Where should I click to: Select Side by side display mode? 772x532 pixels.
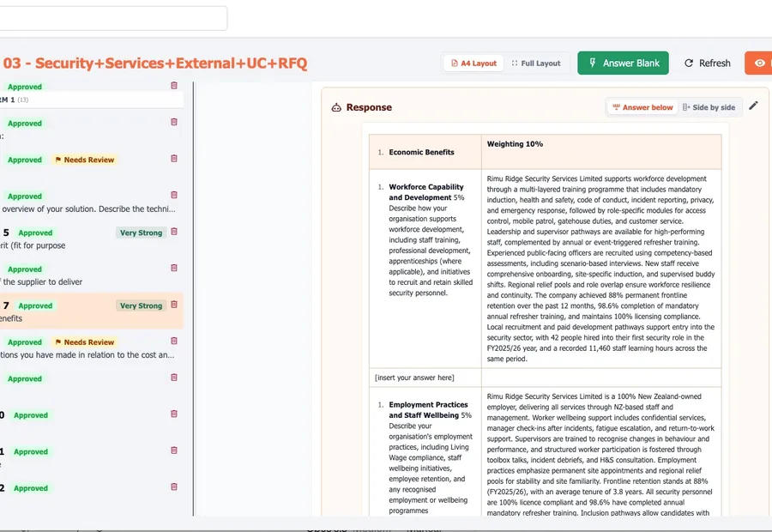pos(709,107)
